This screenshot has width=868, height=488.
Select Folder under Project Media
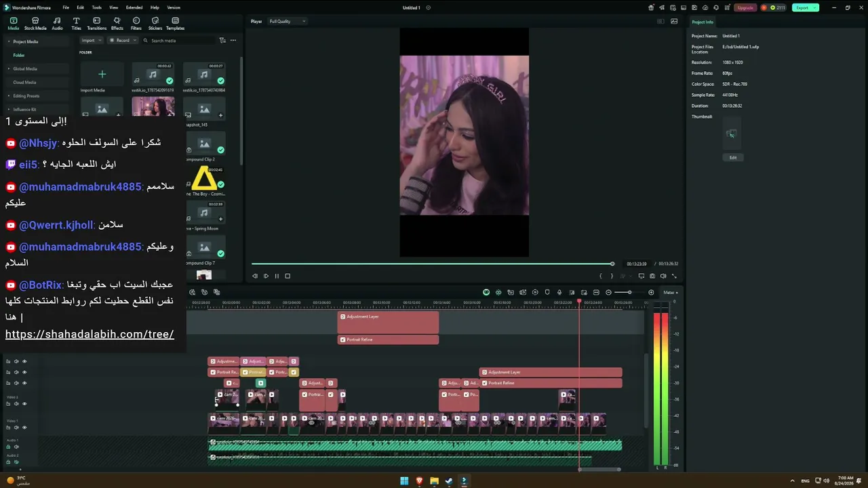pyautogui.click(x=19, y=56)
